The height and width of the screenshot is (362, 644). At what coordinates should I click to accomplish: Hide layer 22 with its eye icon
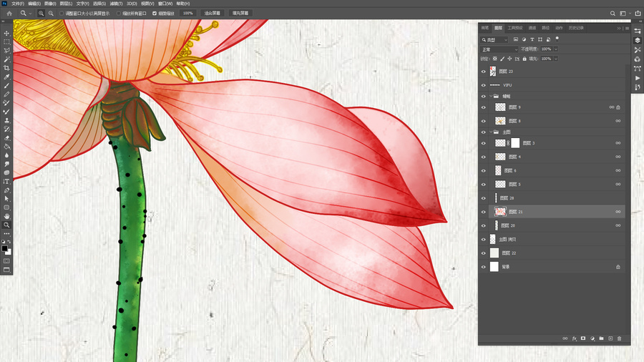point(484,253)
